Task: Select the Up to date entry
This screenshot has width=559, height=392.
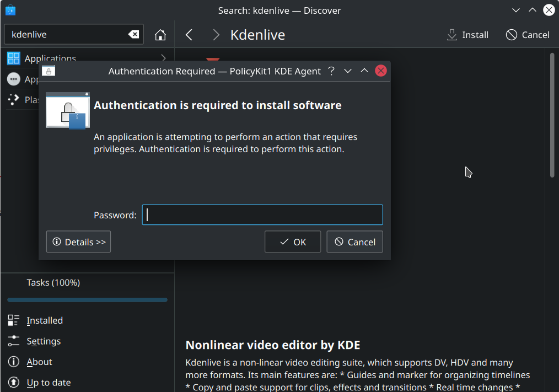Action: coord(49,383)
